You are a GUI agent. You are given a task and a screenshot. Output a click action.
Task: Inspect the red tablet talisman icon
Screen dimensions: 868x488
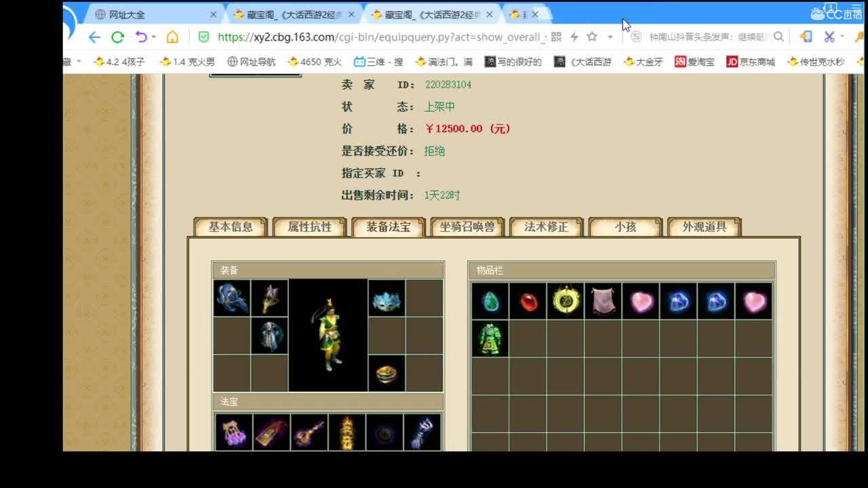271,432
